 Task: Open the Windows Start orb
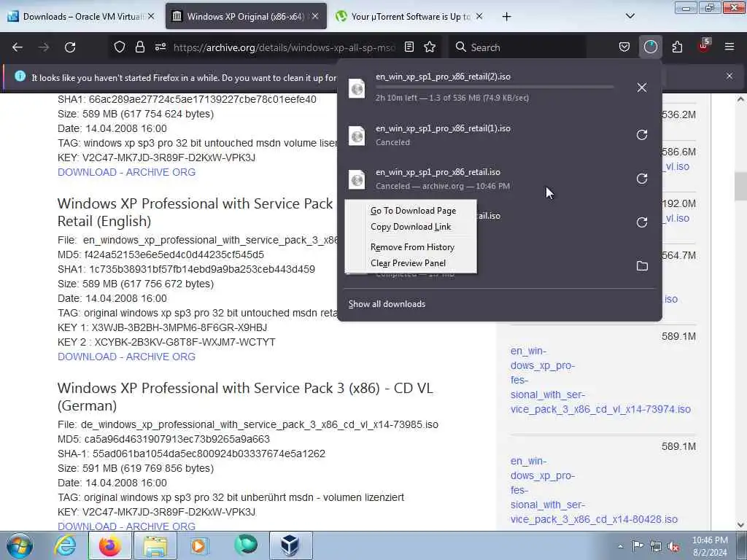[x=19, y=545]
